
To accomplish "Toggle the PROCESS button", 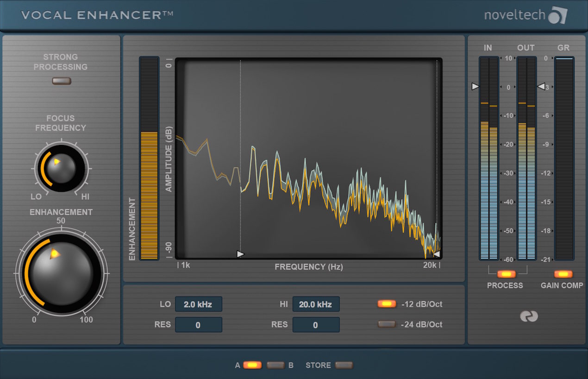I will 506,274.
